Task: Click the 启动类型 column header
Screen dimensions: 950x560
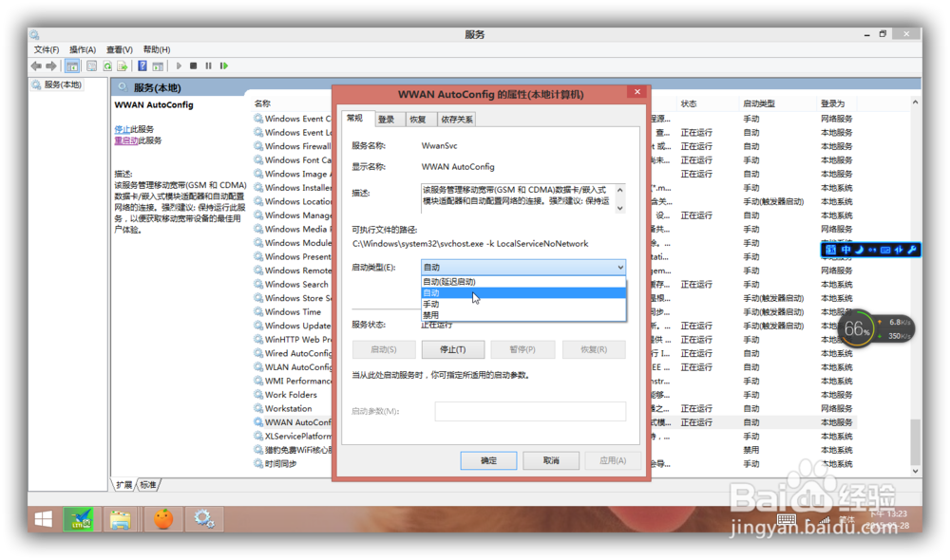Action: (x=759, y=103)
